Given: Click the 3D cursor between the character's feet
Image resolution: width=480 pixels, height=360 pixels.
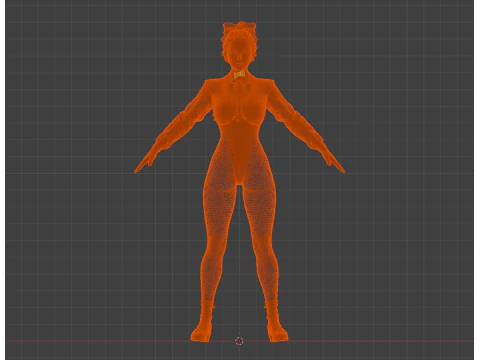Looking at the screenshot, I should (239, 341).
